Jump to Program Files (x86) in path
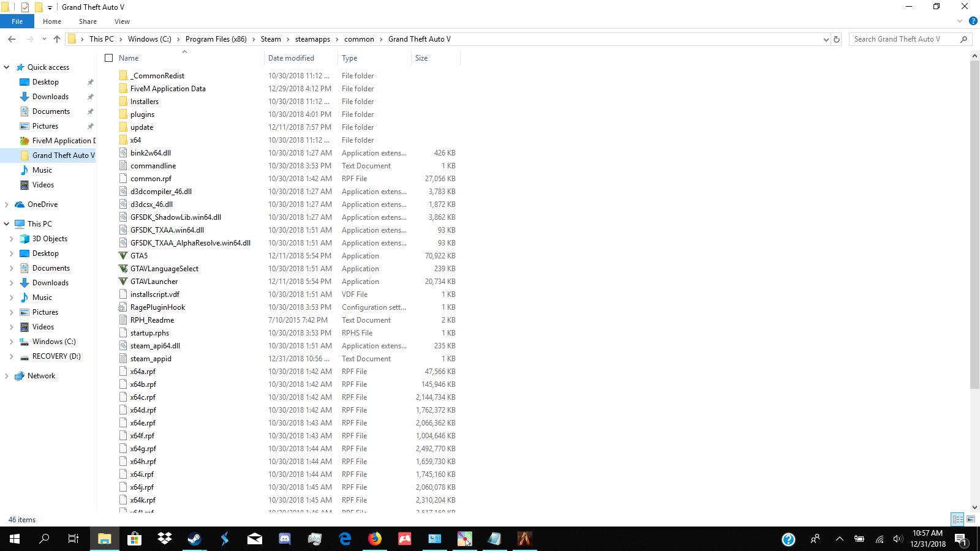Screen dimensions: 980x551 (216, 39)
